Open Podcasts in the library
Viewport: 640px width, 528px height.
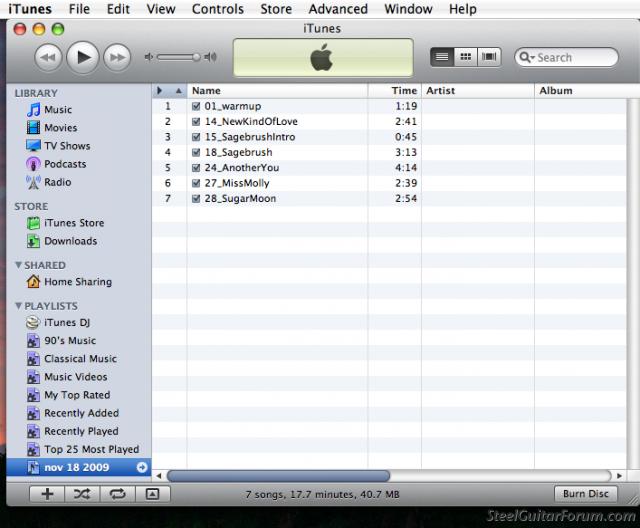pyautogui.click(x=64, y=164)
